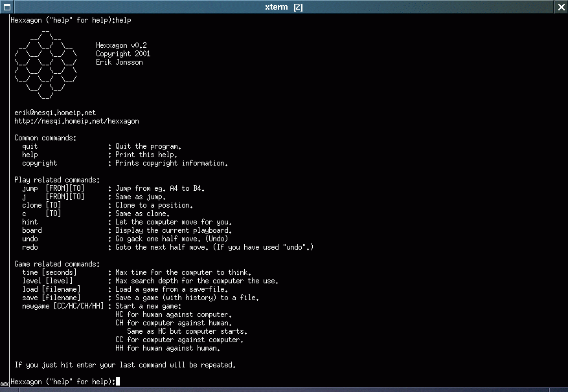The image size is (568, 392).
Task: Click "Game related commands:" heading
Action: tap(57, 264)
